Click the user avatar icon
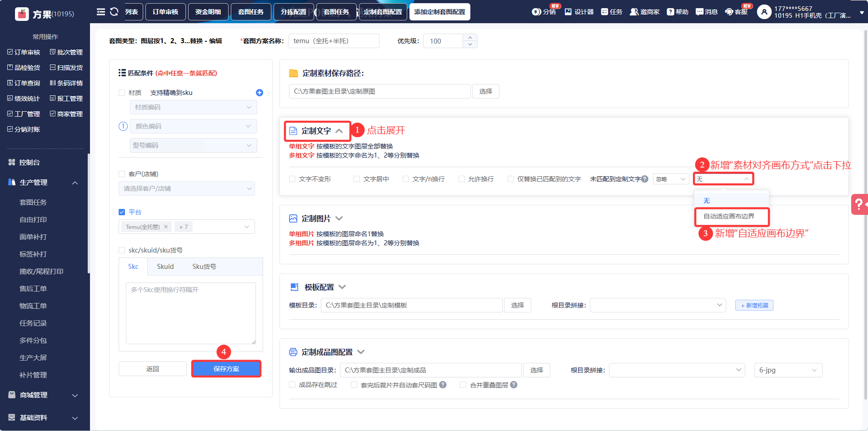868x431 pixels. [x=764, y=12]
